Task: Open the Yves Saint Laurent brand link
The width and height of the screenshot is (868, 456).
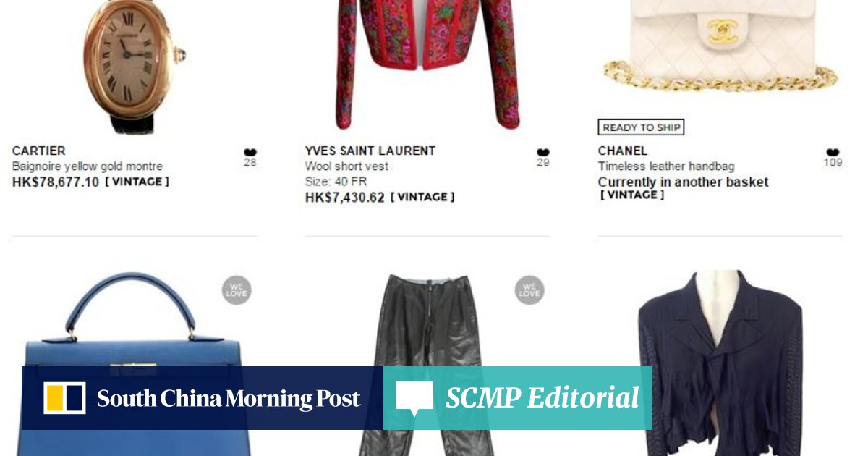Action: tap(370, 151)
